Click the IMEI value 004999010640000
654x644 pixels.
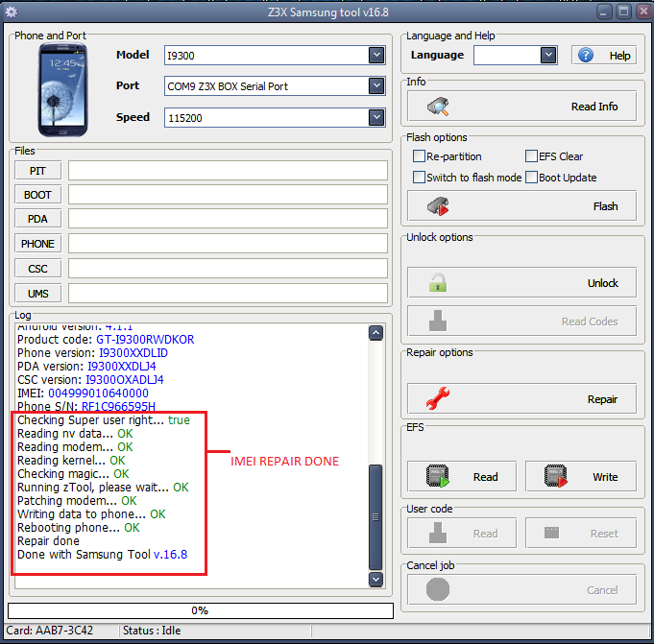pos(98,393)
